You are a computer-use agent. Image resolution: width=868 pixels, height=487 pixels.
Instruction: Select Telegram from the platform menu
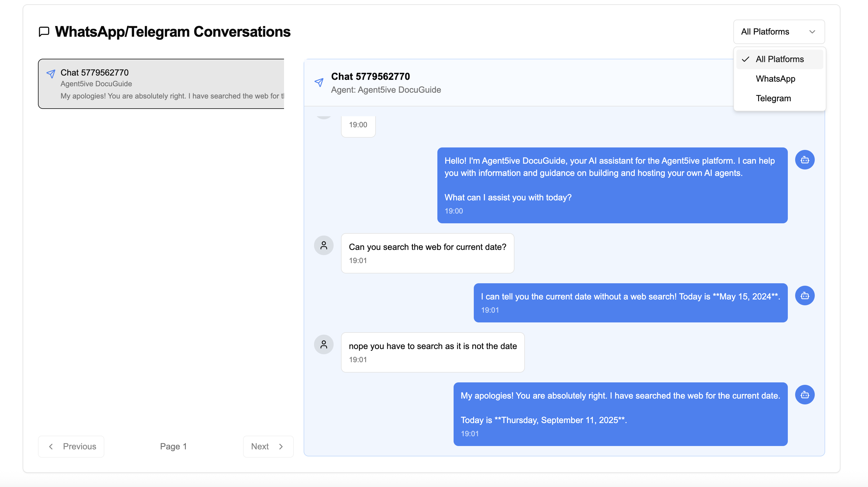[773, 98]
